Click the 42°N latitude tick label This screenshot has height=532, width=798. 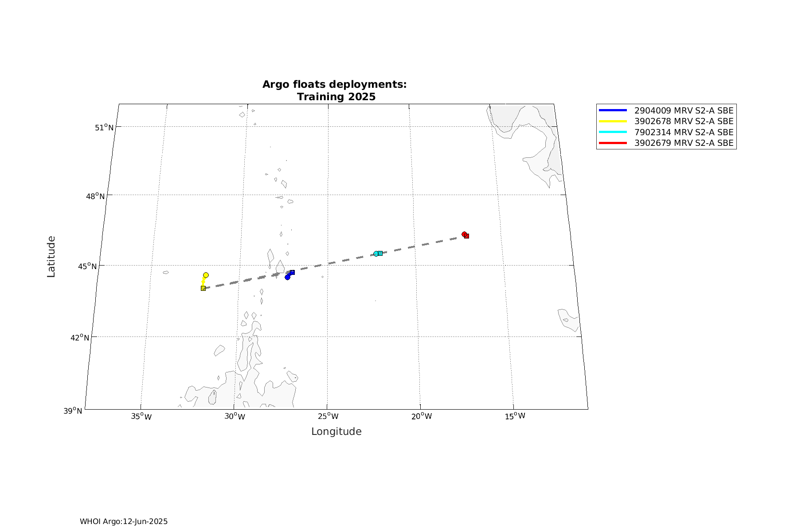coord(80,338)
